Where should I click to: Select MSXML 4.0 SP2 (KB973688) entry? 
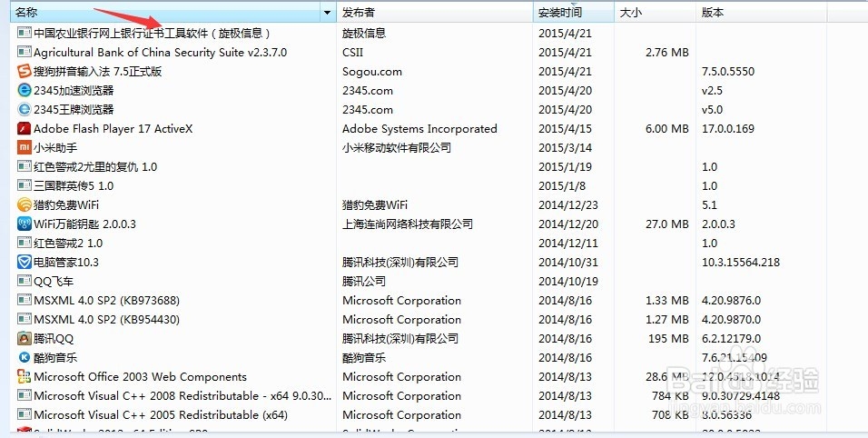106,301
